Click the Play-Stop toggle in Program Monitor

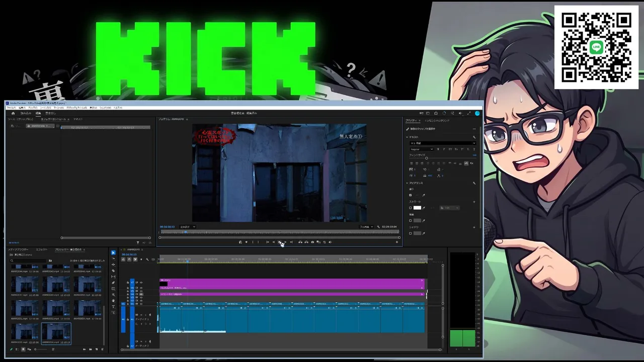(279, 242)
